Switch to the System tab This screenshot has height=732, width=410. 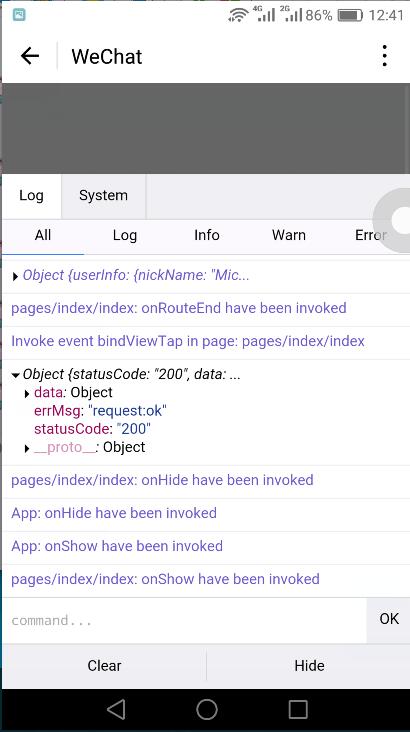coord(103,196)
